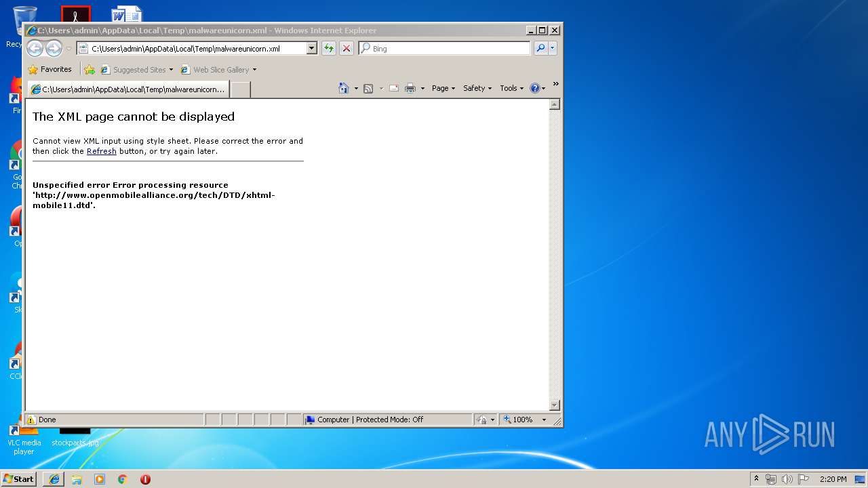Open the Suggested Sites link
868x488 pixels.
pyautogui.click(x=136, y=69)
